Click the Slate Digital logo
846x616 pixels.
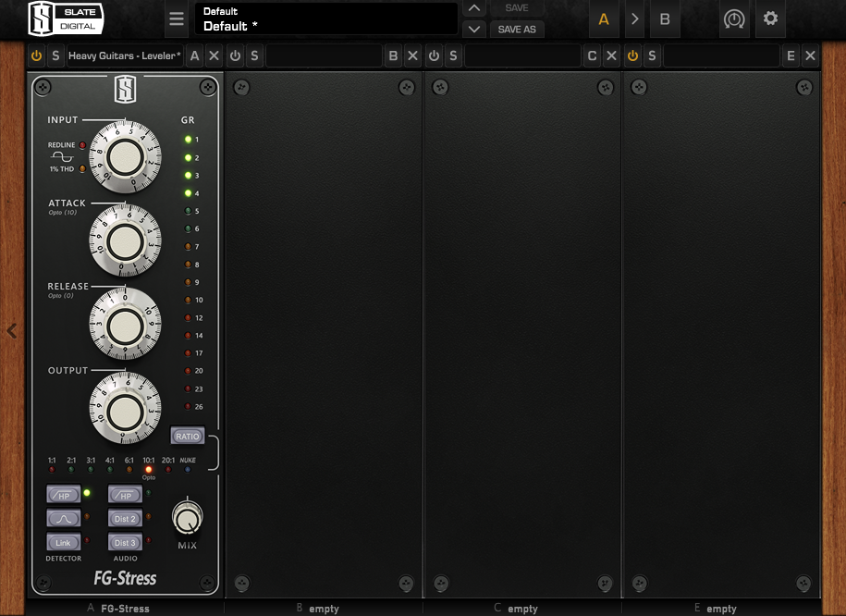[x=66, y=18]
